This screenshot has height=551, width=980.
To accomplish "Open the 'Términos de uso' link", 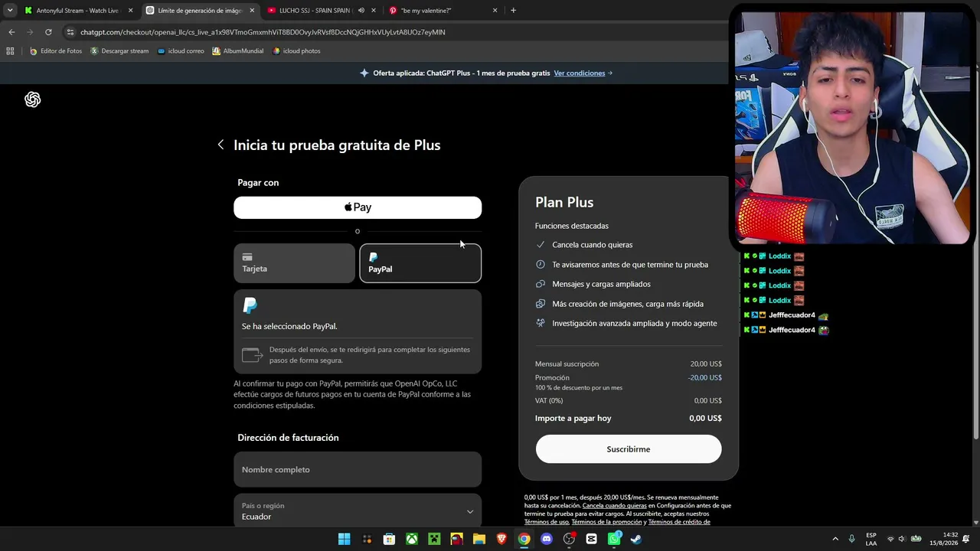I will point(547,522).
